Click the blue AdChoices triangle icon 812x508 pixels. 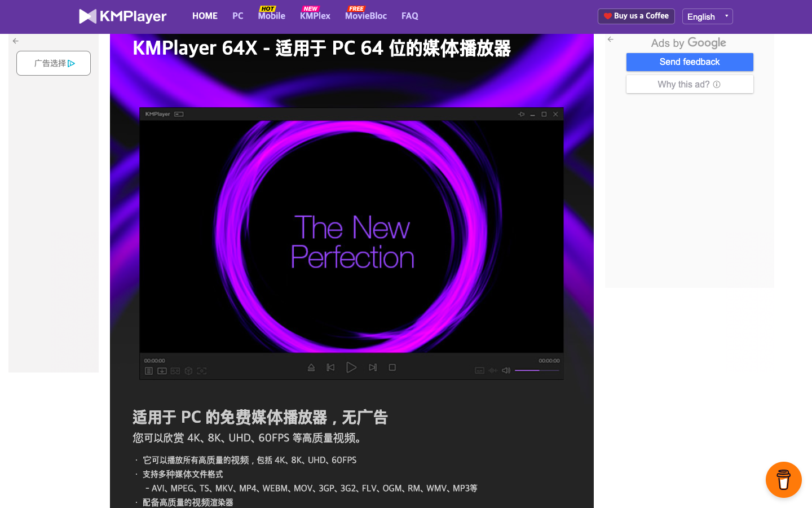[x=72, y=64]
